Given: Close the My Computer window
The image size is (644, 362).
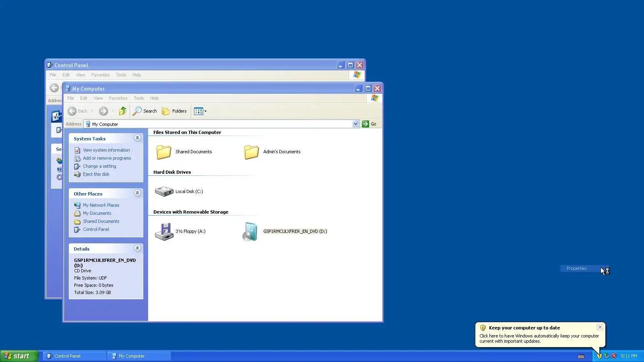Looking at the screenshot, I should [377, 88].
